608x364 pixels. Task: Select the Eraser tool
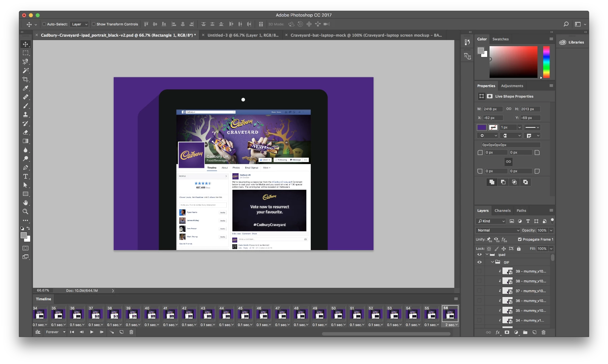(25, 132)
